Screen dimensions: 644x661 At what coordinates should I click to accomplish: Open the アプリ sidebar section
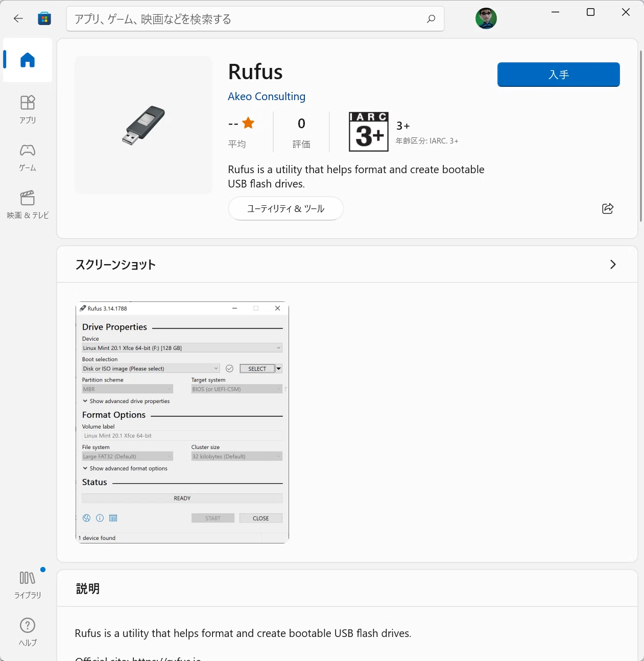coord(28,109)
